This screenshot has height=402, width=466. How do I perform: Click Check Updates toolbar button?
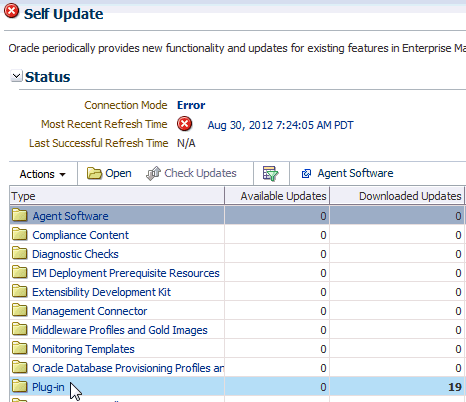[x=191, y=173]
